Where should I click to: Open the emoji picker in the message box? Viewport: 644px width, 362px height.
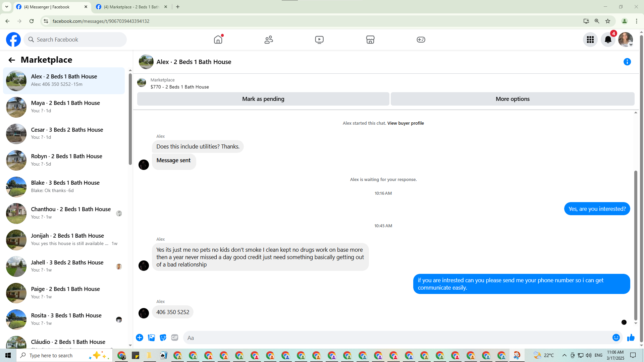(x=616, y=338)
